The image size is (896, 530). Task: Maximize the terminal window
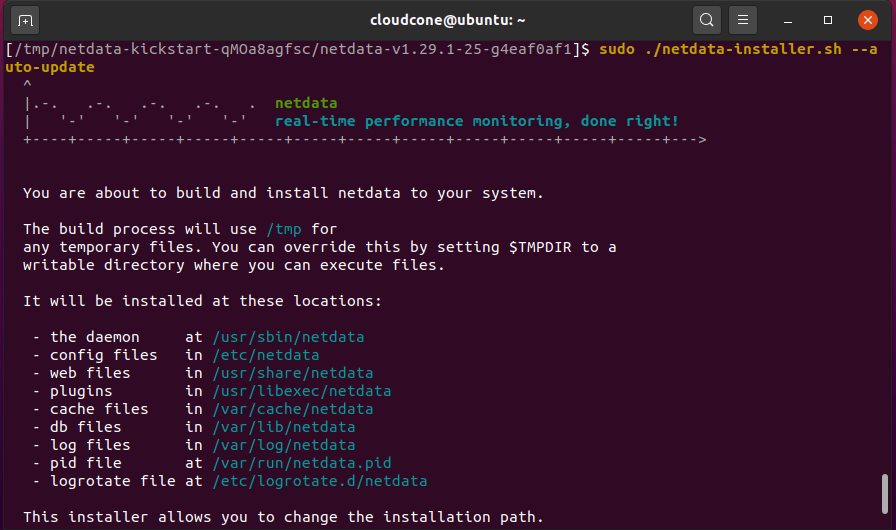pyautogui.click(x=827, y=21)
